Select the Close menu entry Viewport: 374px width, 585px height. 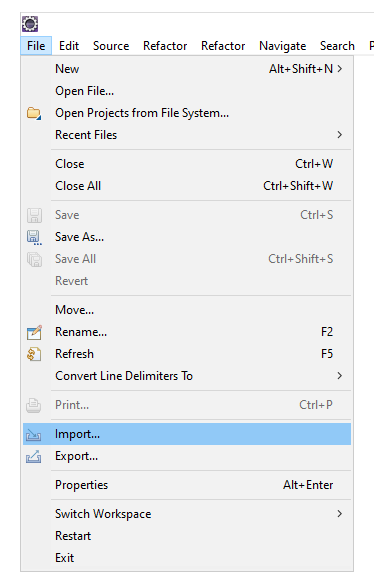point(187,164)
